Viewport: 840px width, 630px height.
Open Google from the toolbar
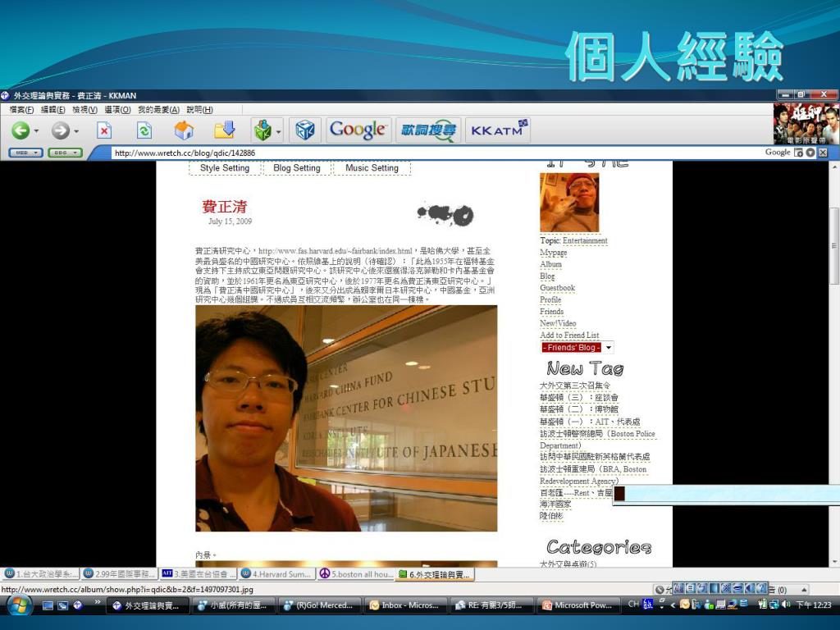pyautogui.click(x=358, y=130)
